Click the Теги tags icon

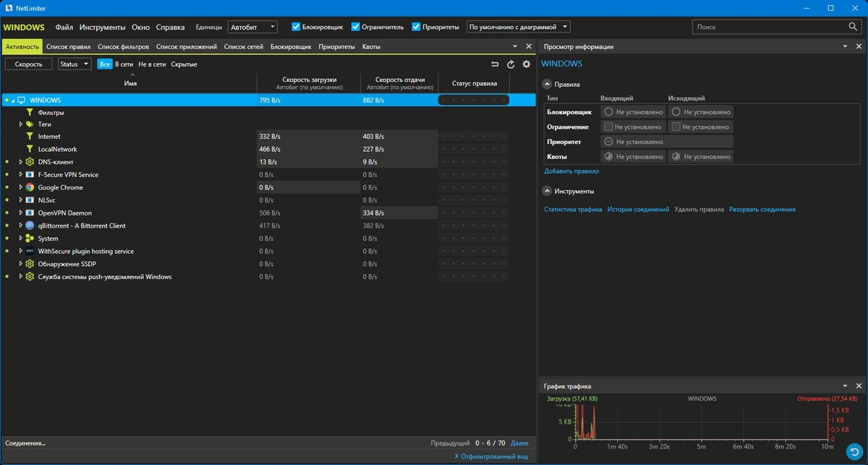30,124
